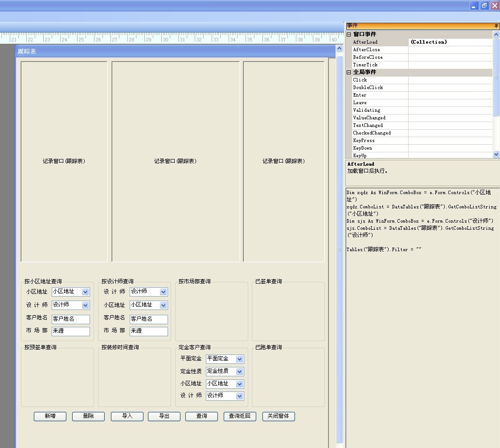Viewport: 500px width, 448px height.
Task: Click the AfterLoad code line starting Dim xqdz
Action: click(x=419, y=196)
